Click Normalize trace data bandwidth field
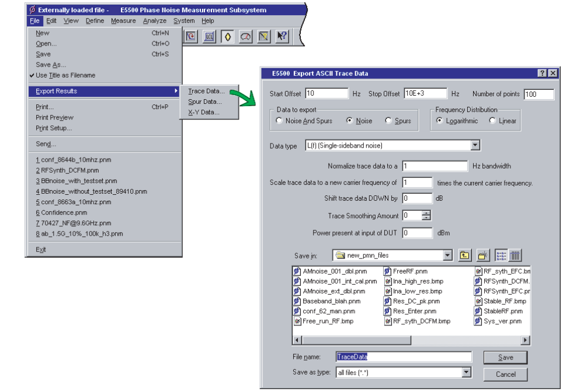Viewport: 563px width, 392px height. [x=435, y=166]
